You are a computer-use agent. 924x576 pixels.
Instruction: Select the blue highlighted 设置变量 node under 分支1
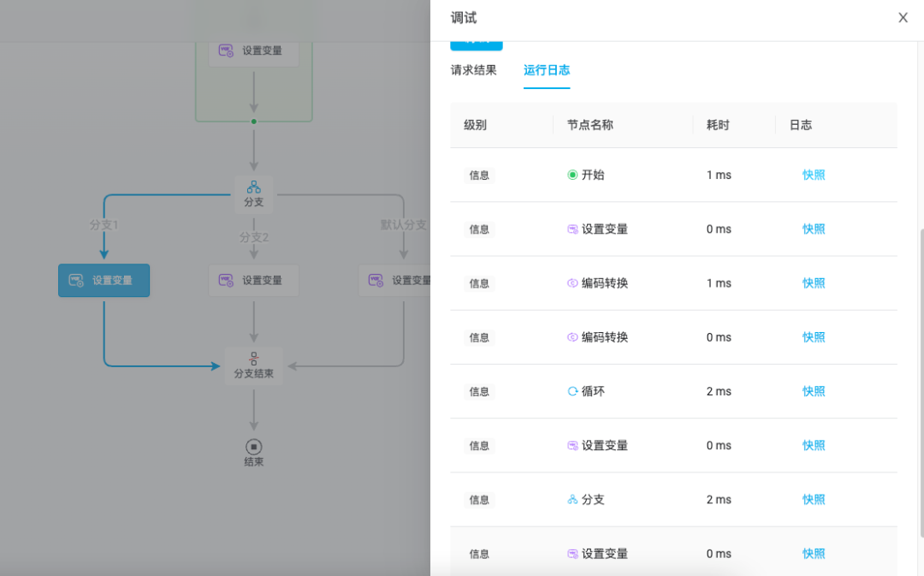tap(104, 281)
